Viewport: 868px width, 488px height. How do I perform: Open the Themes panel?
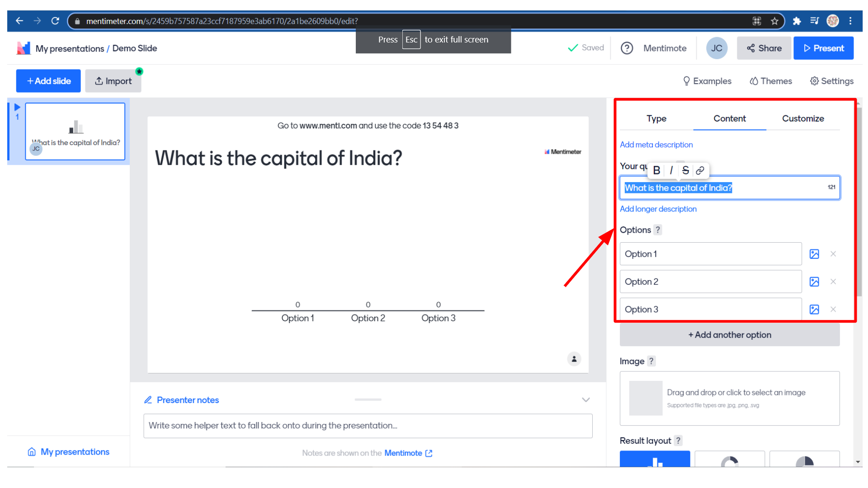pos(771,81)
